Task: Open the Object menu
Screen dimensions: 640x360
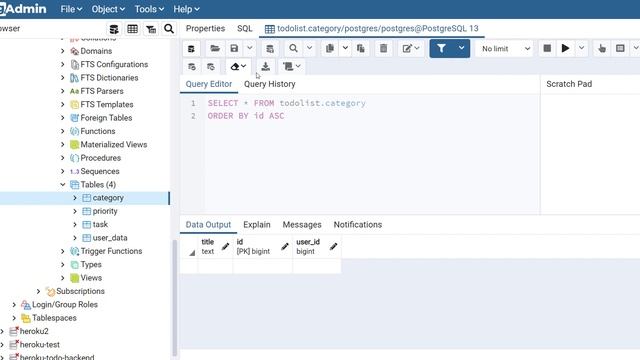Action: [108, 9]
